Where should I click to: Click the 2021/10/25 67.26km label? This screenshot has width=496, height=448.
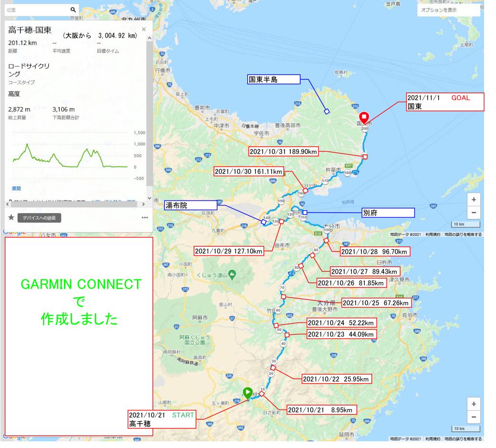(377, 303)
